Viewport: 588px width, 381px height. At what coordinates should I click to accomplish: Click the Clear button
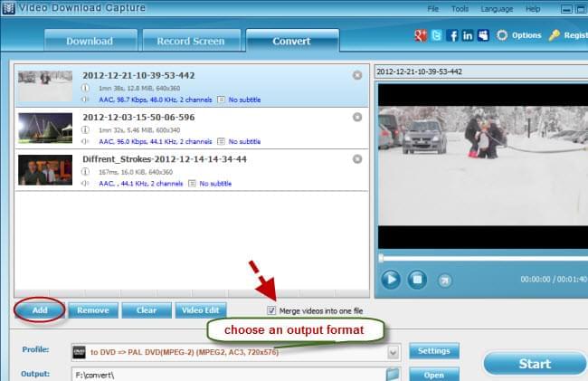[x=147, y=310]
